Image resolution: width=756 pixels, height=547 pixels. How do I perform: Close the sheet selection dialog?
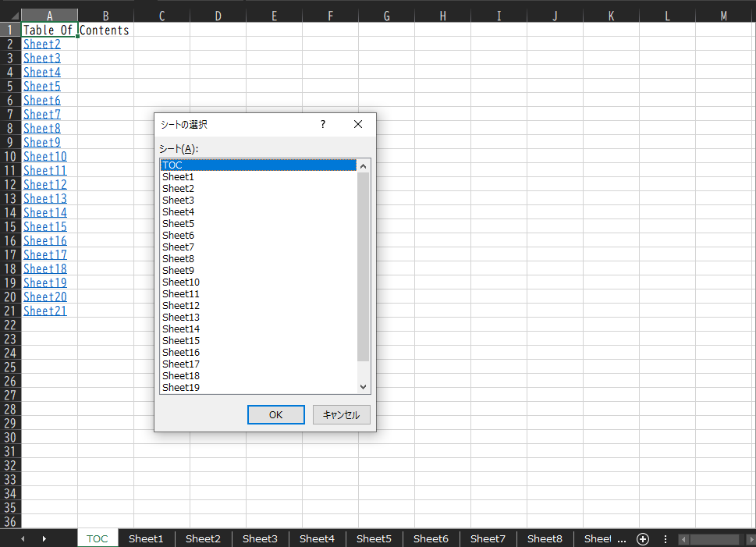point(358,124)
